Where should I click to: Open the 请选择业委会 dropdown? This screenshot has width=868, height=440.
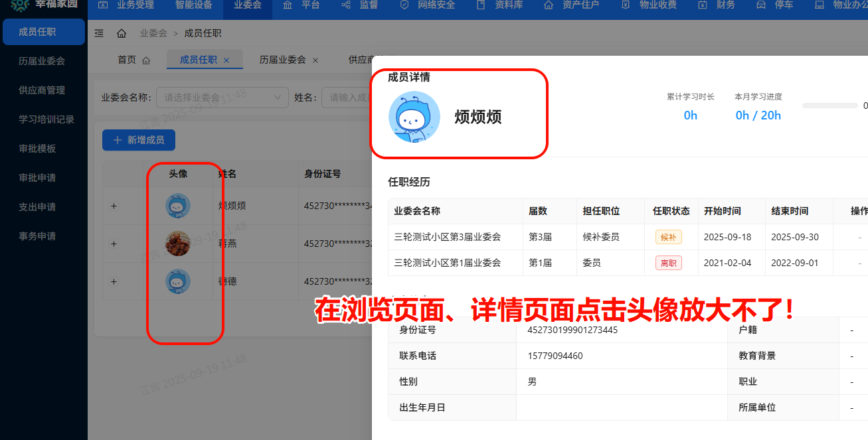point(222,98)
